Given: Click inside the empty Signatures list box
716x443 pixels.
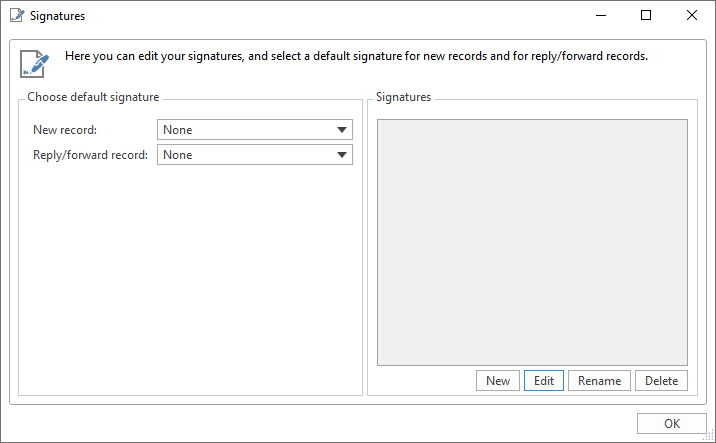Looking at the screenshot, I should click(x=531, y=242).
